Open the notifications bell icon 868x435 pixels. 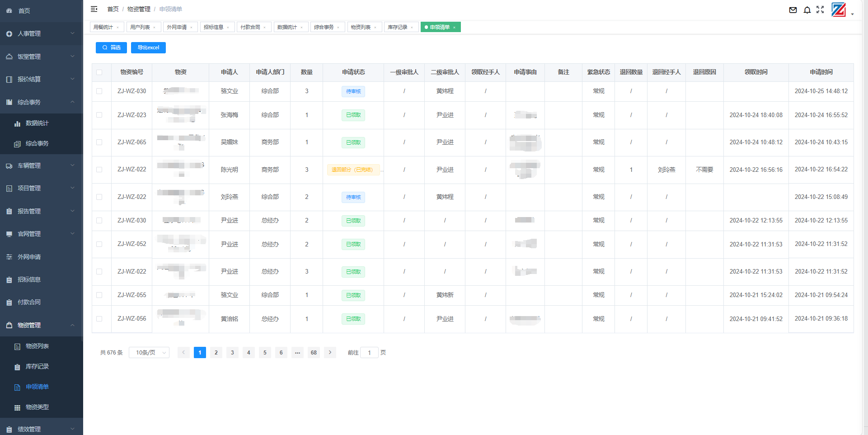(x=807, y=10)
